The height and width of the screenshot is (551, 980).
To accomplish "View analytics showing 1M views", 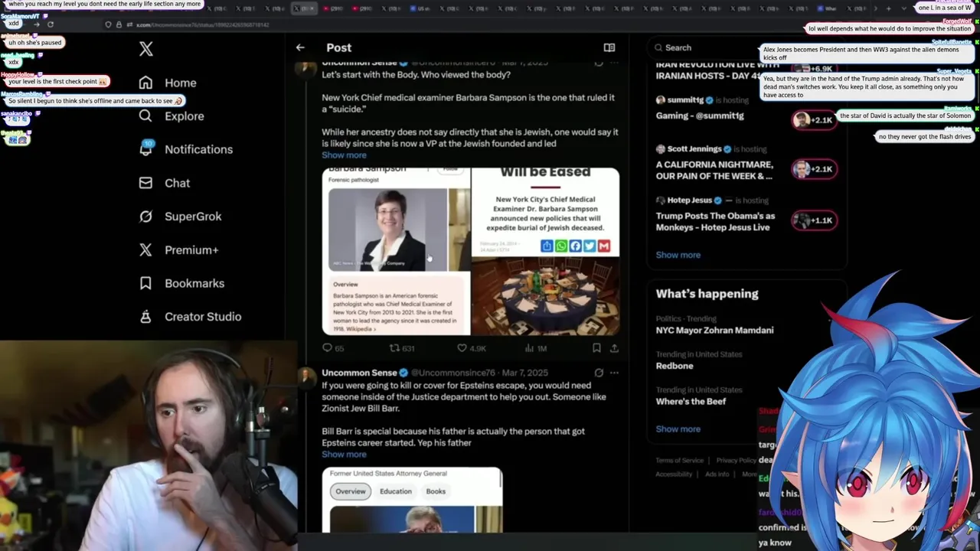I will (x=534, y=348).
